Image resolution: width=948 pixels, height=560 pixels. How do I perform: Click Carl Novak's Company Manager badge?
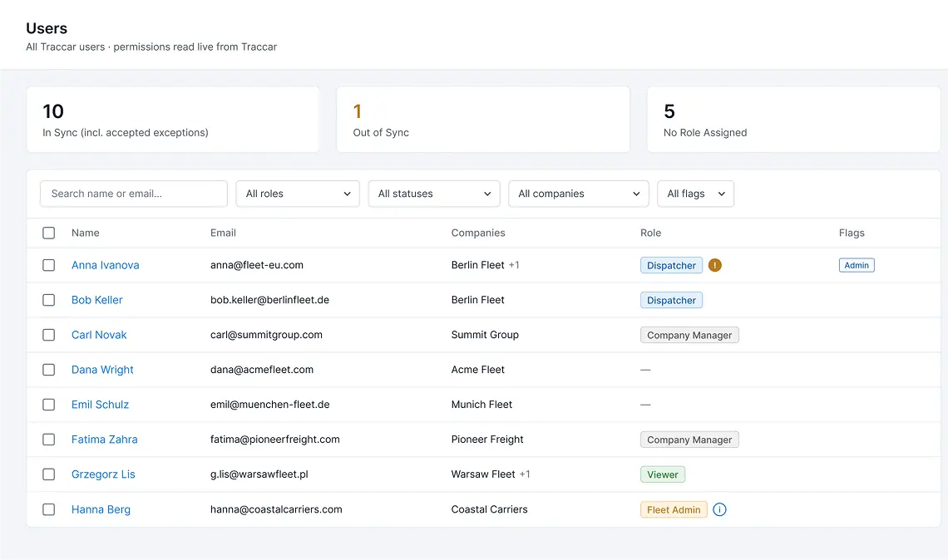click(x=689, y=336)
